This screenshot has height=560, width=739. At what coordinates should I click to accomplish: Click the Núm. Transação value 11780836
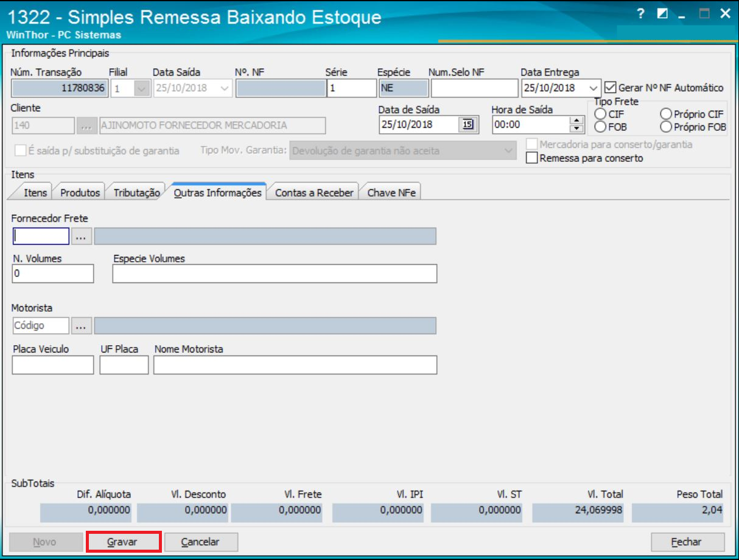[60, 88]
